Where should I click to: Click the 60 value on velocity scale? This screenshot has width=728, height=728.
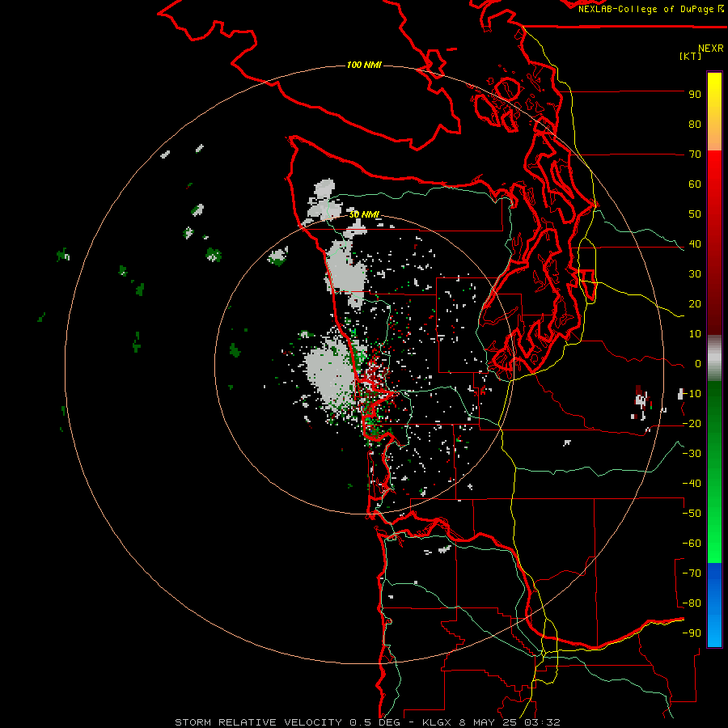[x=695, y=184]
